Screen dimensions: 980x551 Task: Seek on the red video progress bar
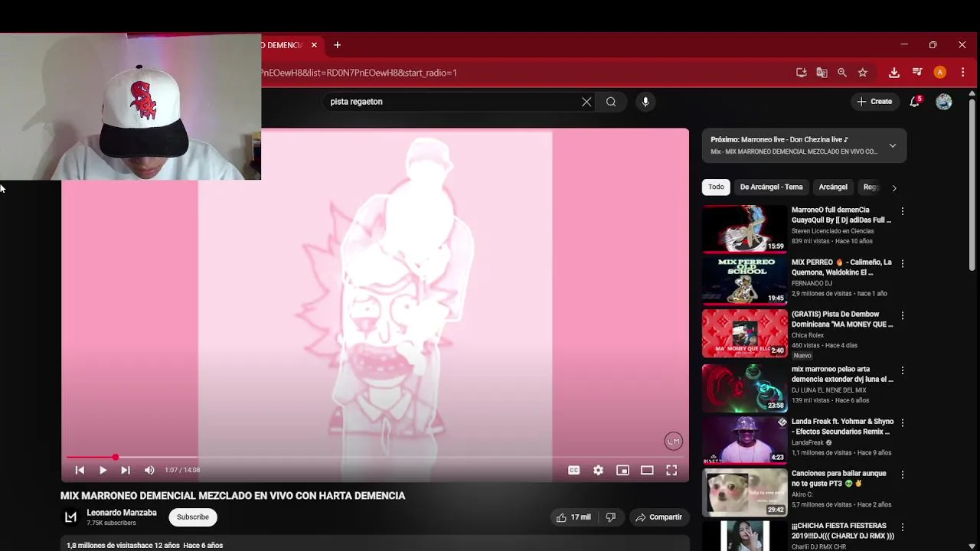[x=375, y=458]
